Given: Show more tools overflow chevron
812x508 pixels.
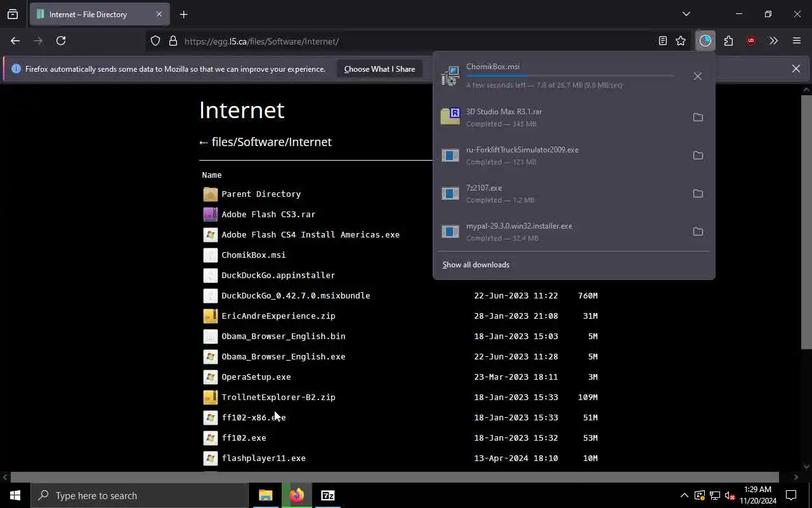Looking at the screenshot, I should click(x=773, y=41).
